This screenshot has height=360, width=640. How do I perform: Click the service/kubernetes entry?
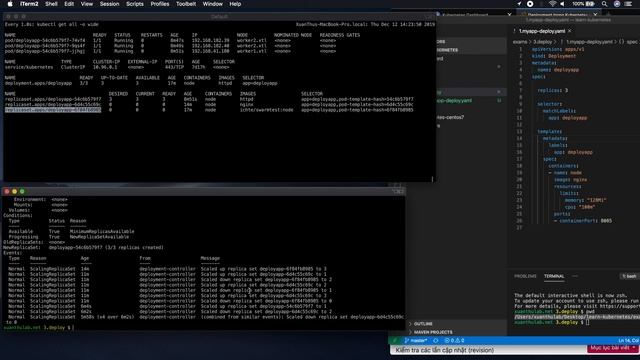pos(29,67)
